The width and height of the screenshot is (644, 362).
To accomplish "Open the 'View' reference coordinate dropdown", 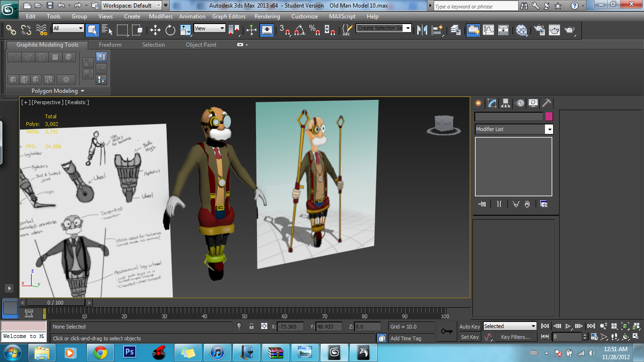I will 210,28.
